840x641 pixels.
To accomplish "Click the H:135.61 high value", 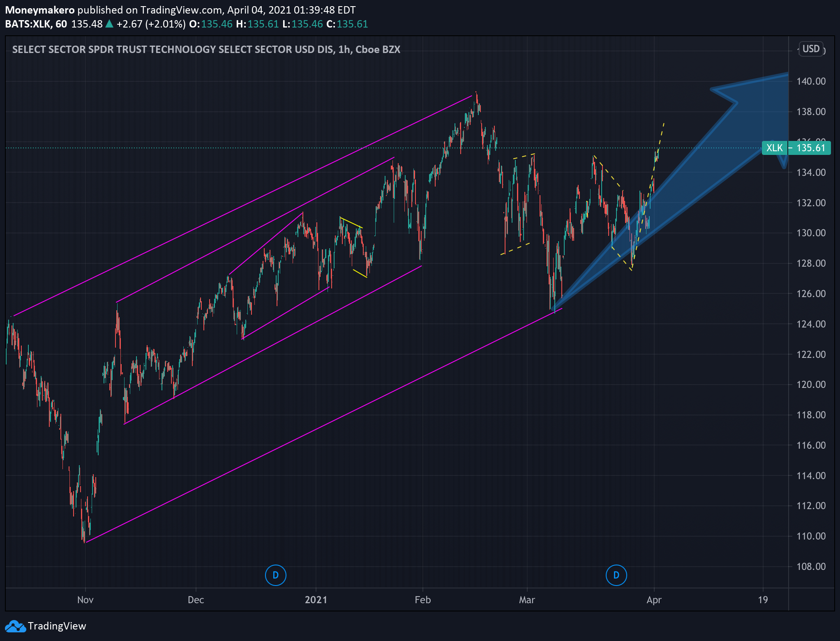I will [x=257, y=24].
